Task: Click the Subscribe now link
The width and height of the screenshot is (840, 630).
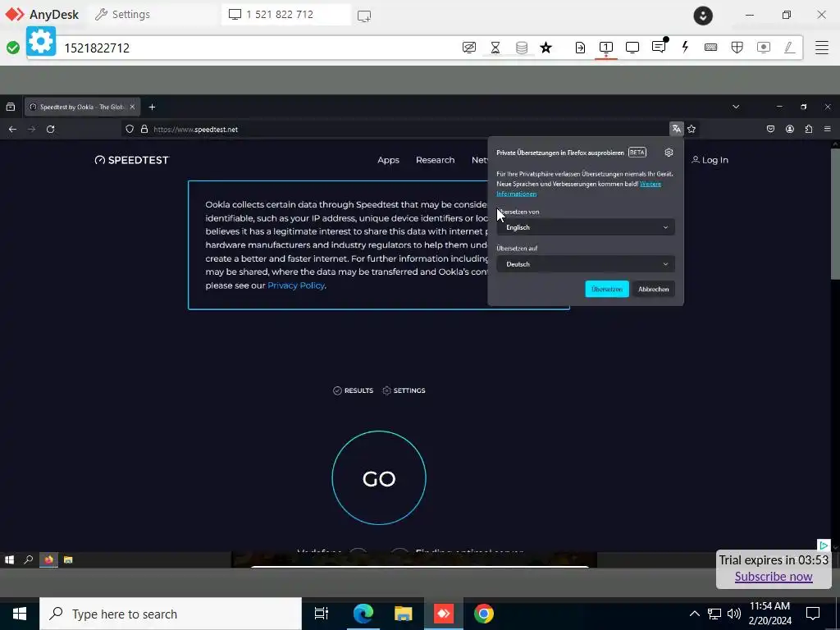Action: click(x=774, y=577)
